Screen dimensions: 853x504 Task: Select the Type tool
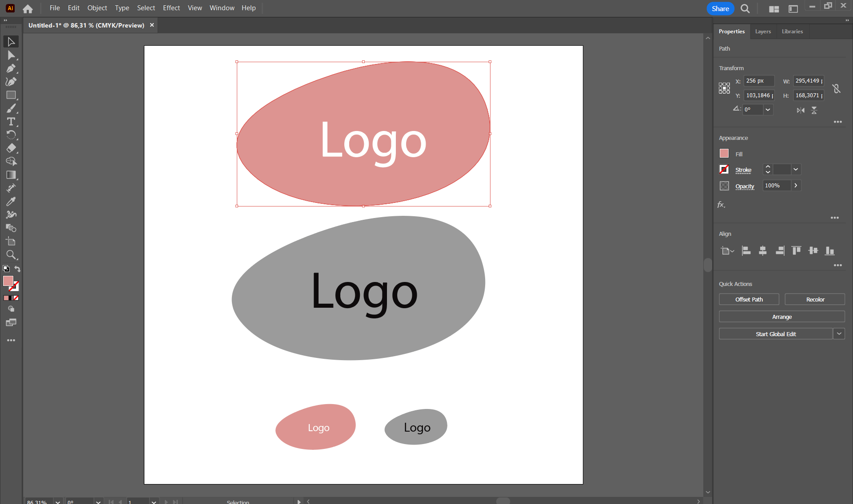tap(11, 122)
